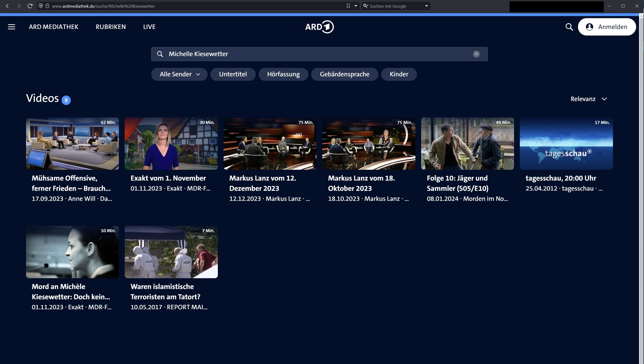The width and height of the screenshot is (644, 364).
Task: Bookmark this page
Action: 348,6
